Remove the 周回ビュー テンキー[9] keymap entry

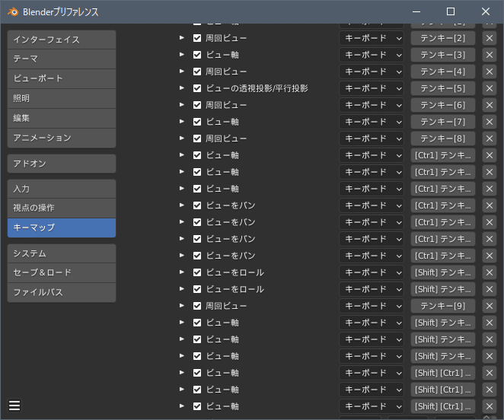point(490,306)
